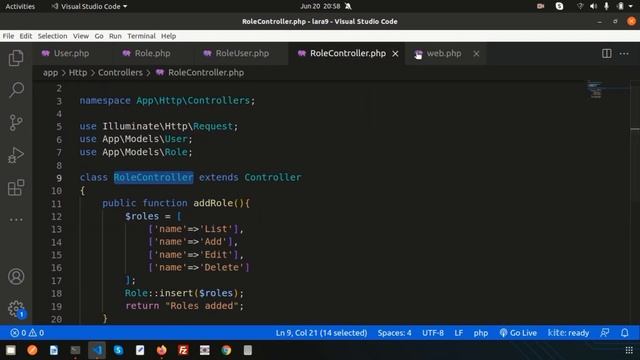Open the Help menu

point(168,36)
